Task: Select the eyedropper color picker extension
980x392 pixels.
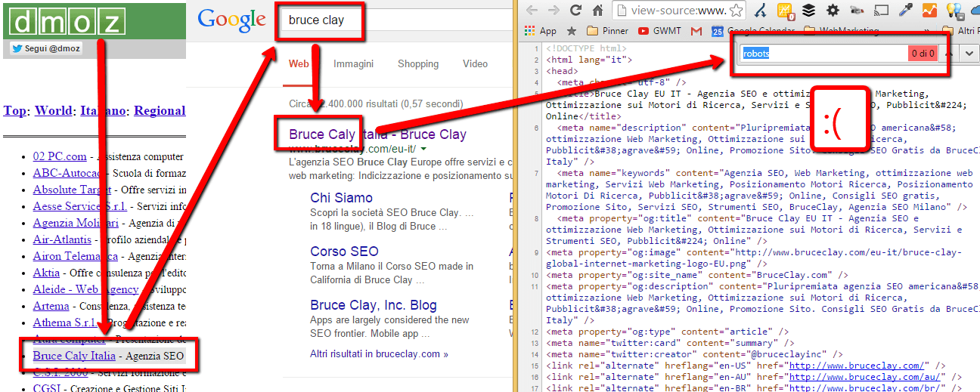Action: (905, 11)
